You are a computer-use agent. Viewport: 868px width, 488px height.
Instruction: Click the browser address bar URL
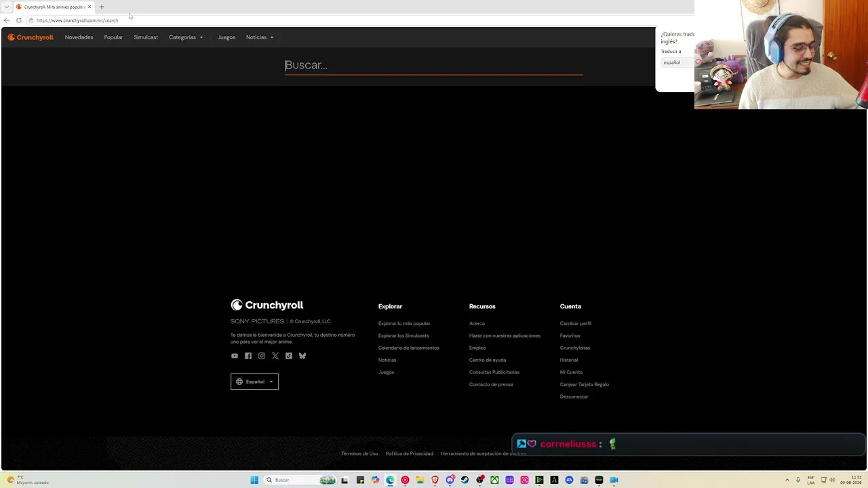coord(77,20)
